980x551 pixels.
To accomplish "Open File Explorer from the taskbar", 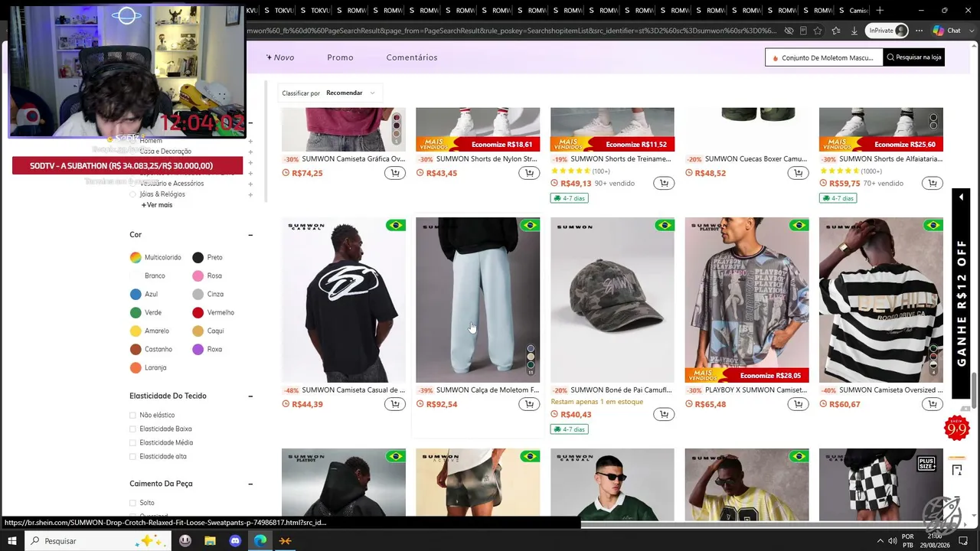I will coord(210,541).
